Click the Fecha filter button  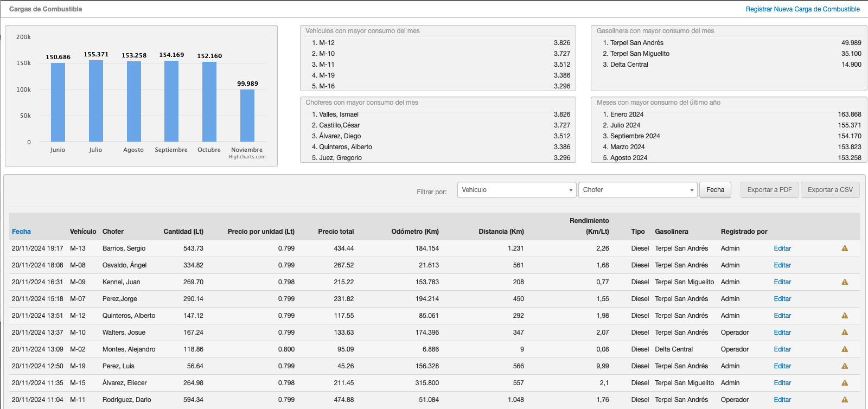(715, 190)
